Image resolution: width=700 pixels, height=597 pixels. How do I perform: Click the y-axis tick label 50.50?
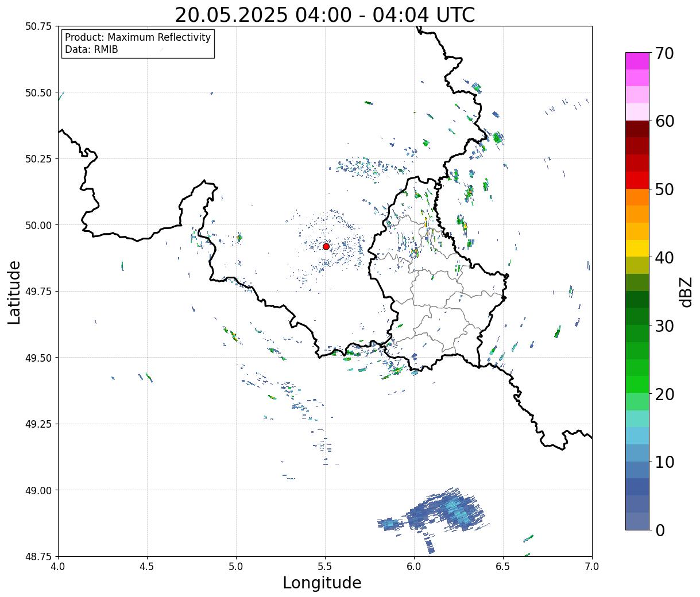point(38,92)
